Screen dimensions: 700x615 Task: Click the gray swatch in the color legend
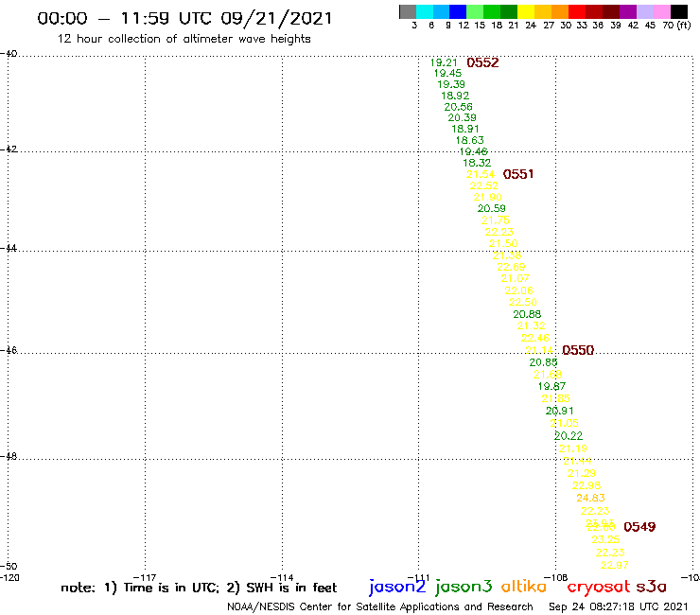tap(408, 11)
